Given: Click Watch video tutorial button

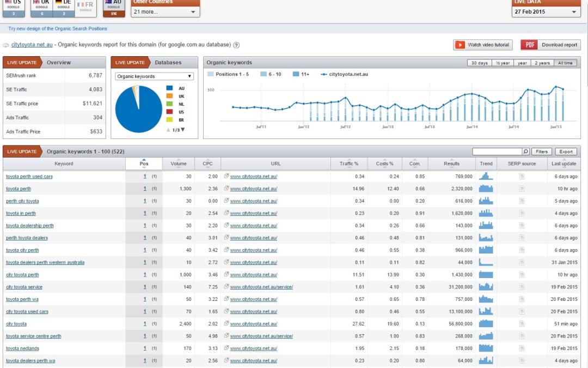Looking at the screenshot, I should 482,45.
